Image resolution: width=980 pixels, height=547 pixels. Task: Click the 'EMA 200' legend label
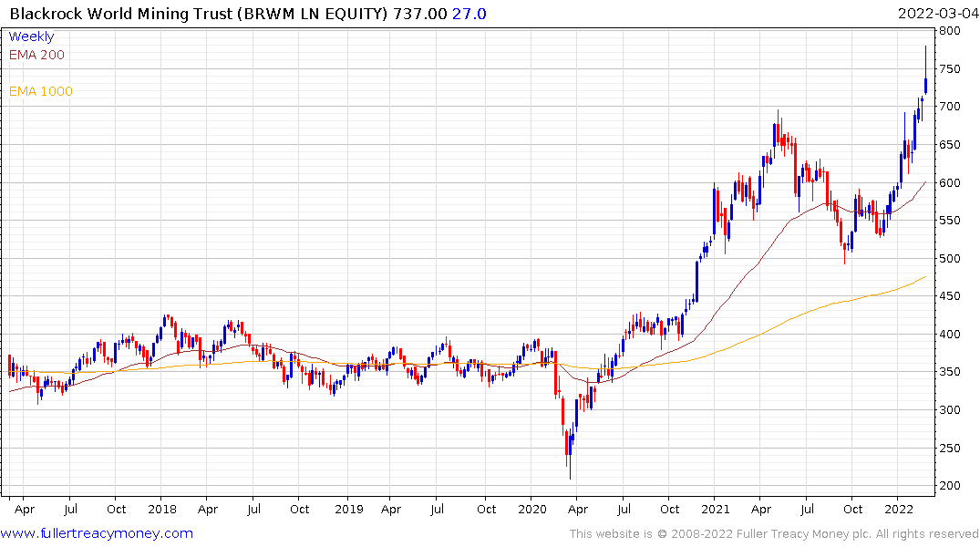click(x=36, y=55)
